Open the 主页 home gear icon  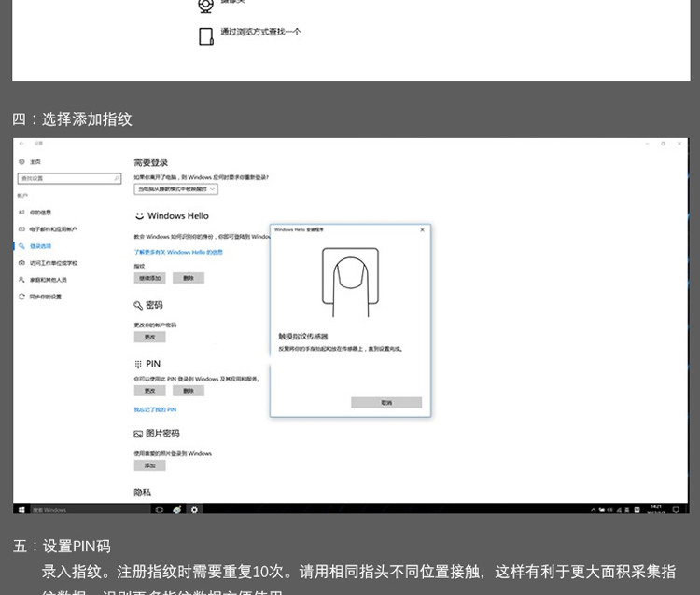[x=21, y=161]
